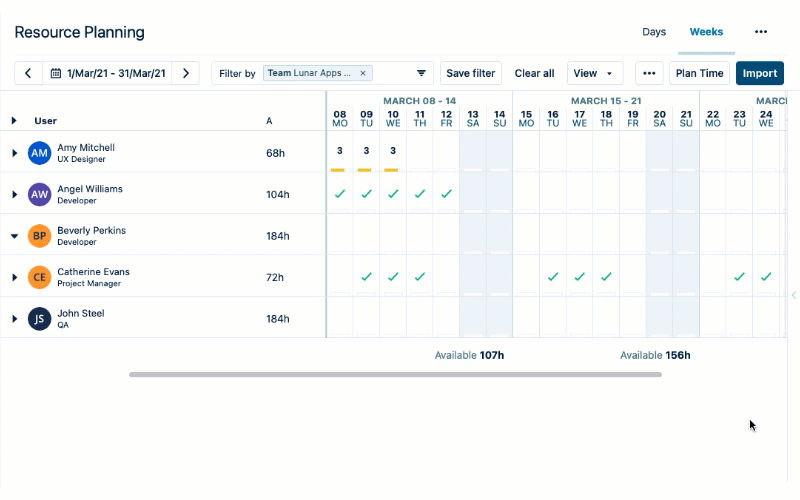The height and width of the screenshot is (500, 800).
Task: Click Angel Williams' Monday 08 checkmark
Action: 339,194
